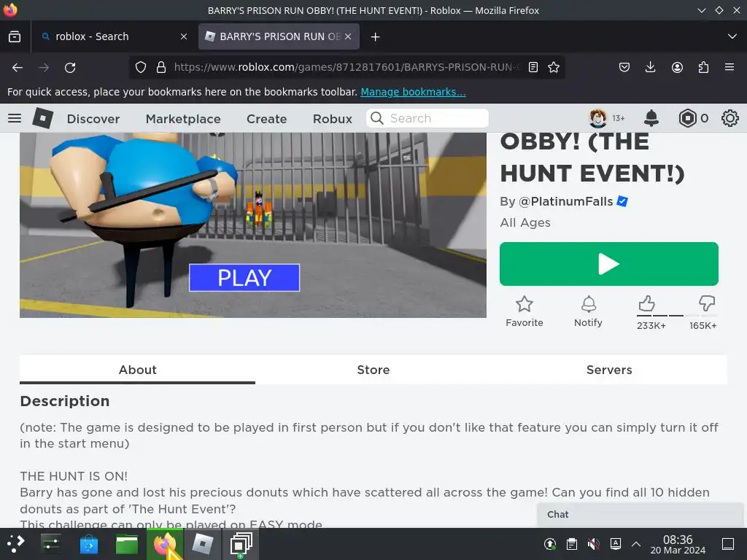Dislike the game with thumbs down

(x=707, y=303)
